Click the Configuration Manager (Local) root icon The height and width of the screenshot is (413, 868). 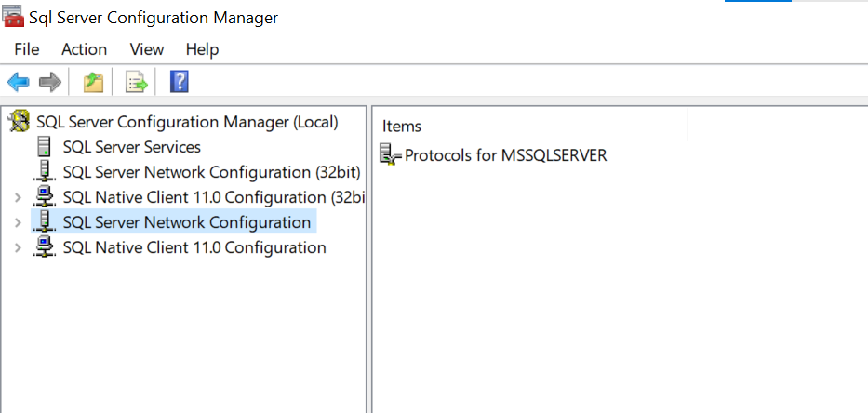(18, 122)
